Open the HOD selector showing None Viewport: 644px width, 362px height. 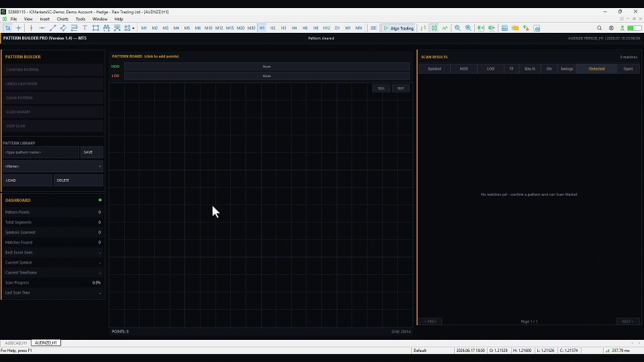pyautogui.click(x=267, y=66)
